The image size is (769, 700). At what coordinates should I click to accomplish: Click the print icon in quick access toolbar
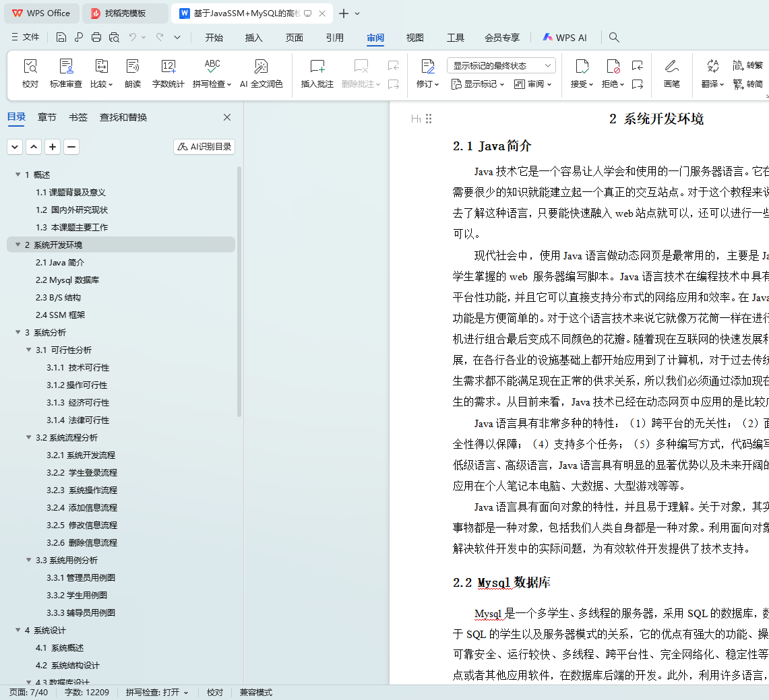tap(96, 38)
